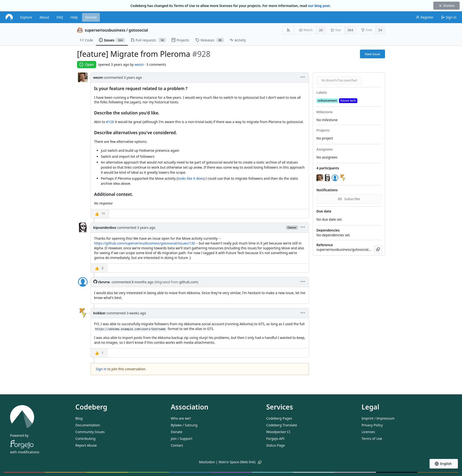The image size is (462, 476).
Task: Click kipvandenbos skull avatar beside comment
Action: click(x=83, y=227)
